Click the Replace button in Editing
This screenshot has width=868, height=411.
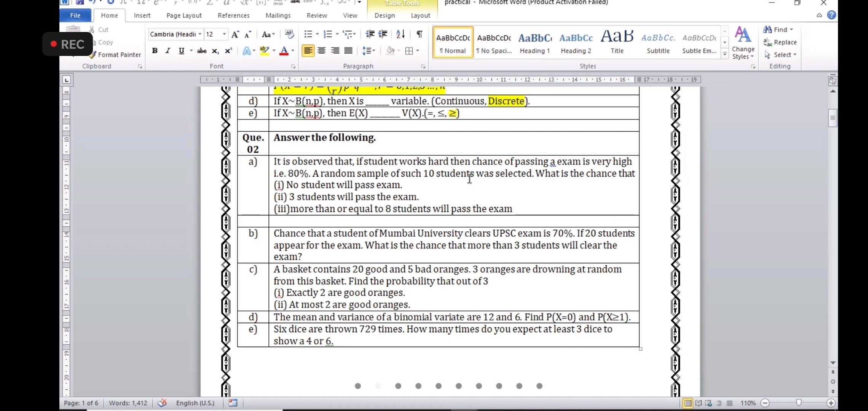(780, 42)
